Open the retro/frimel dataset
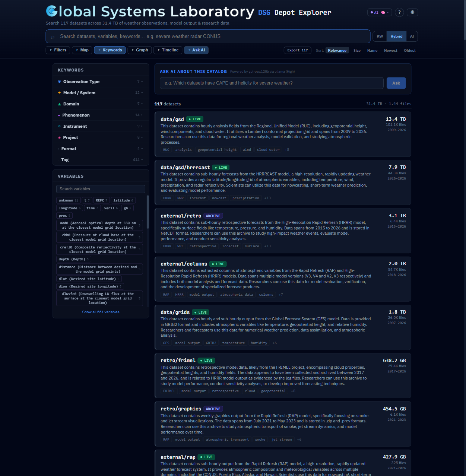Viewport: 466px width, 476px height. 178,361
